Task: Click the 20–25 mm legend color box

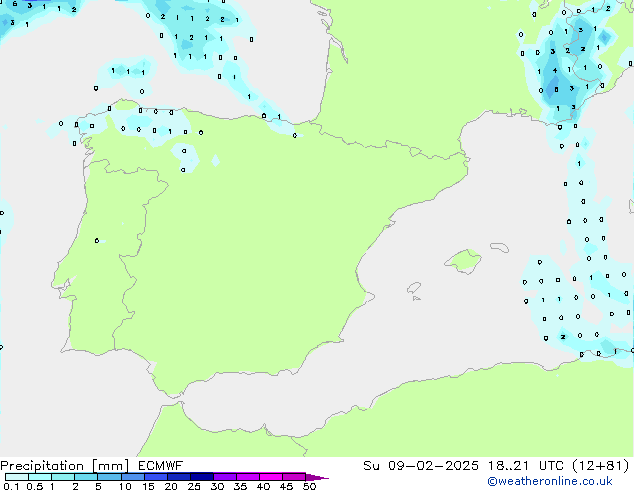Action: tap(178, 477)
